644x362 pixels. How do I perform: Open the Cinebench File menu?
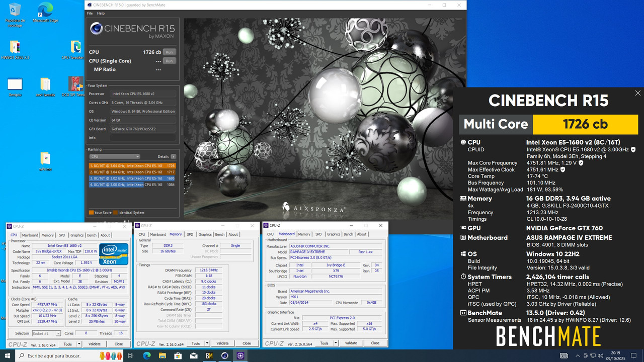coord(90,13)
